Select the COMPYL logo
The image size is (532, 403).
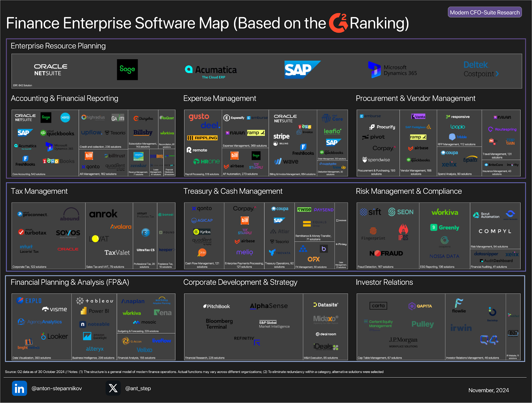[495, 231]
